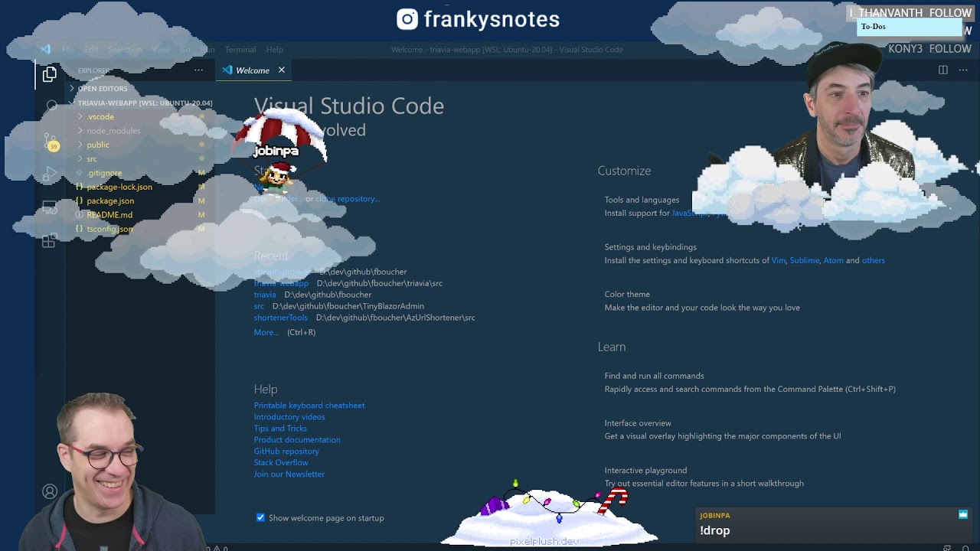Click the Sublime keybindings link
Viewport: 980px width, 551px height.
click(805, 261)
